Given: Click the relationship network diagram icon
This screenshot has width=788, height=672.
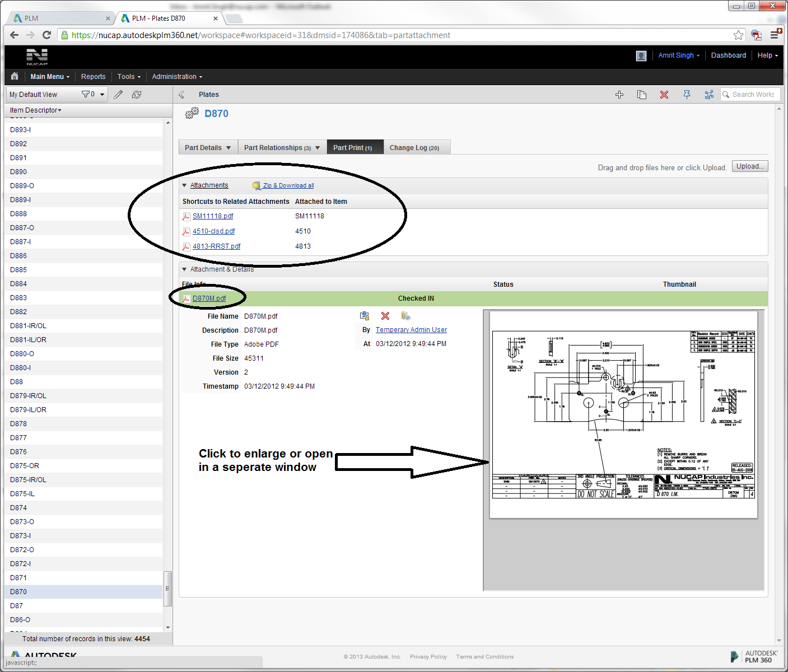Looking at the screenshot, I should (x=709, y=95).
